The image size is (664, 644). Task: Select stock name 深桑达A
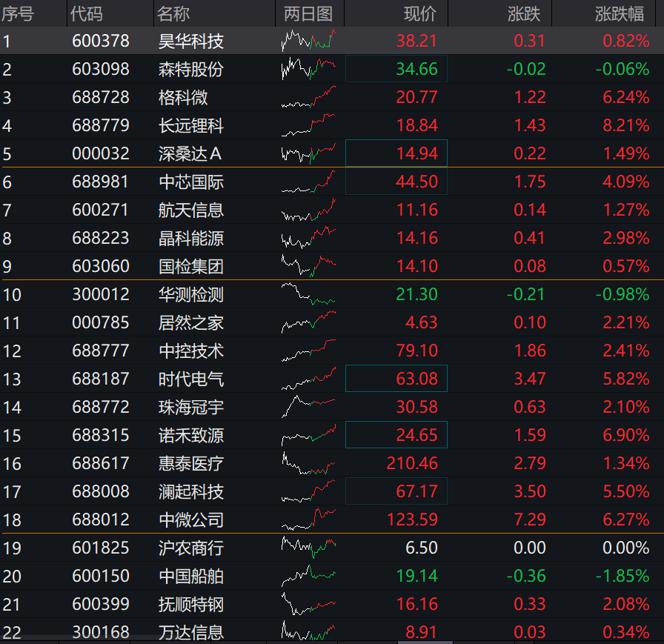click(190, 153)
